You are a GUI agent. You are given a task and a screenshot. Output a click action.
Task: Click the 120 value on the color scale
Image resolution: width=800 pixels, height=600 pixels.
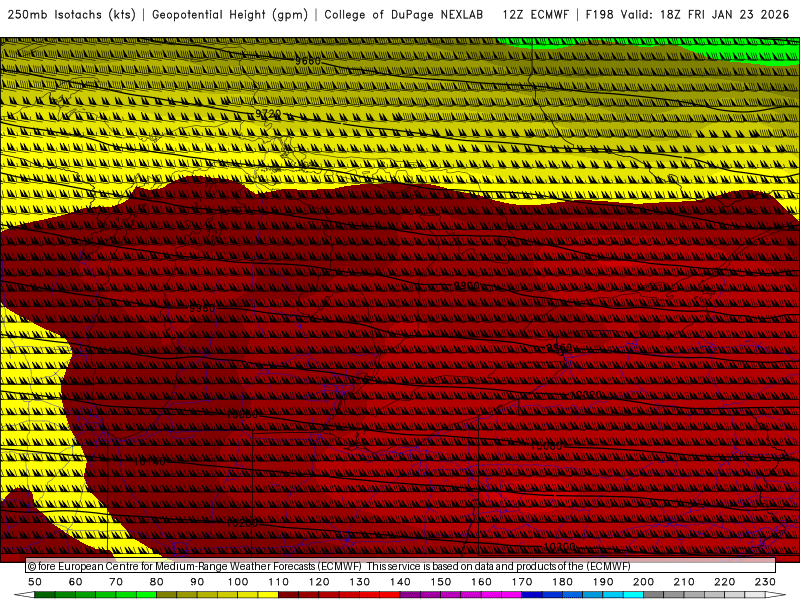tap(319, 582)
